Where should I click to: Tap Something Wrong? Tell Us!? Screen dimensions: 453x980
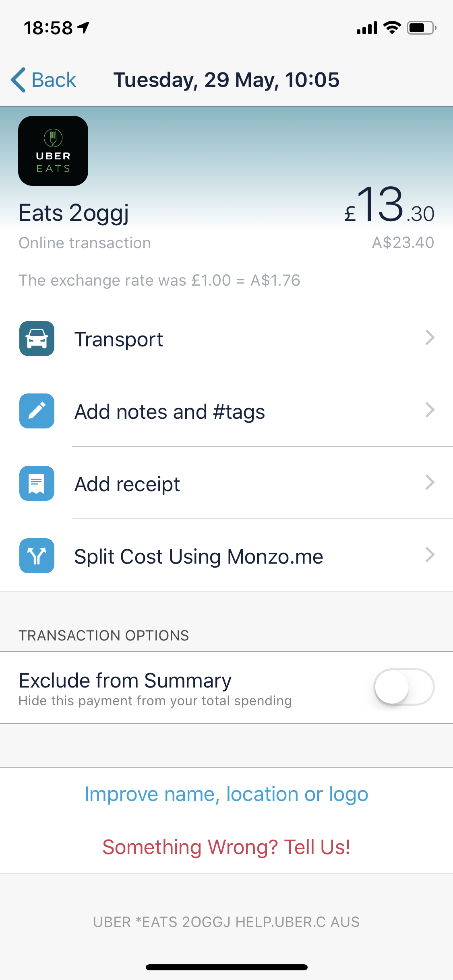tap(226, 847)
